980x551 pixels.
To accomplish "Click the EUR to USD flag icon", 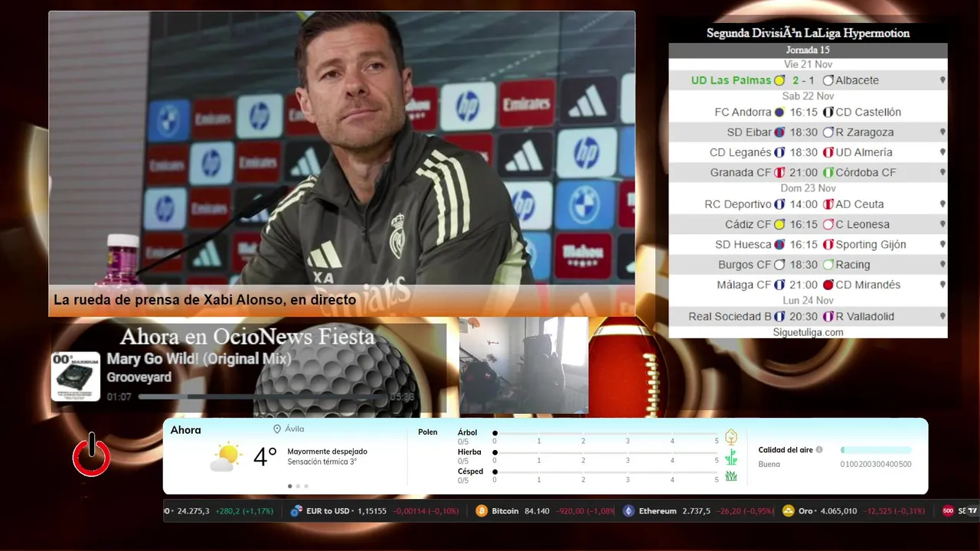I will click(296, 510).
